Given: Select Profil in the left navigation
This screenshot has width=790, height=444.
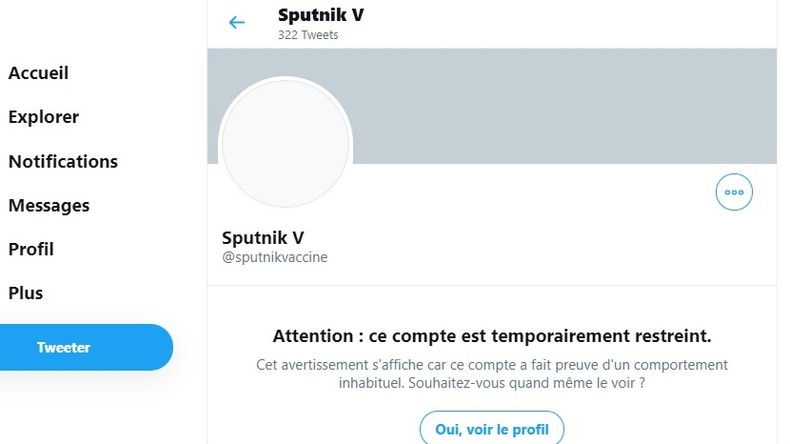Looking at the screenshot, I should tap(31, 249).
